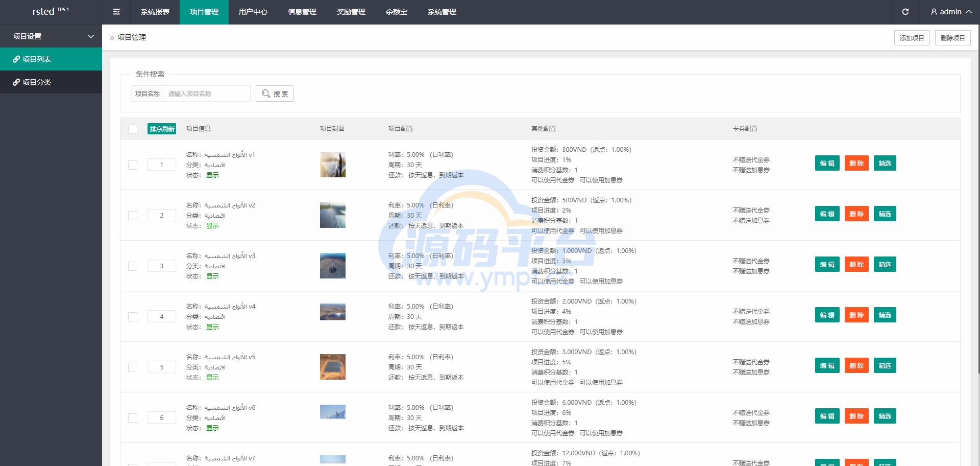Open the 系统报表 menu
The image size is (980, 466).
tap(155, 12)
